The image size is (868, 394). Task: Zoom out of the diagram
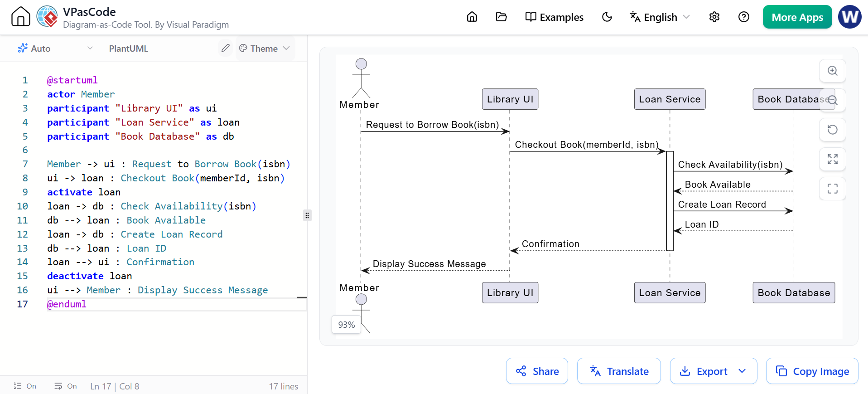pos(833,100)
